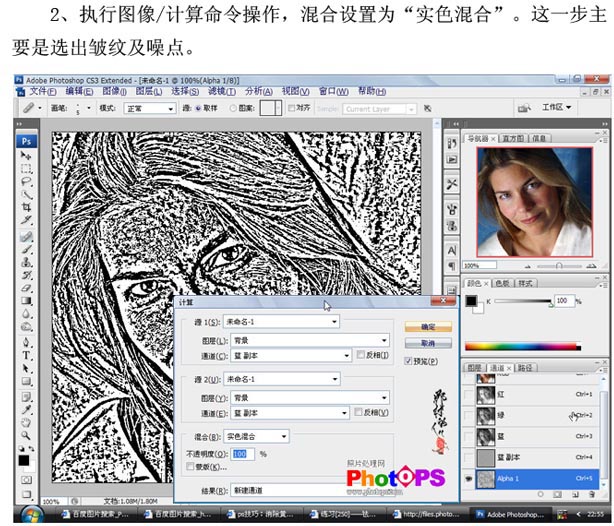Image resolution: width=614 pixels, height=526 pixels.
Task: Enable the 蒙版 mask checkbox
Action: (190, 466)
